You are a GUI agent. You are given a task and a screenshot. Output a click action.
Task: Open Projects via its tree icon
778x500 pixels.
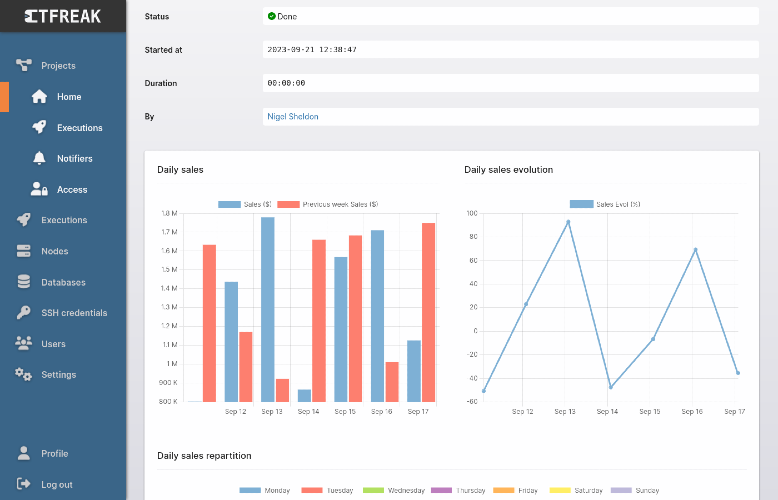pyautogui.click(x=23, y=65)
